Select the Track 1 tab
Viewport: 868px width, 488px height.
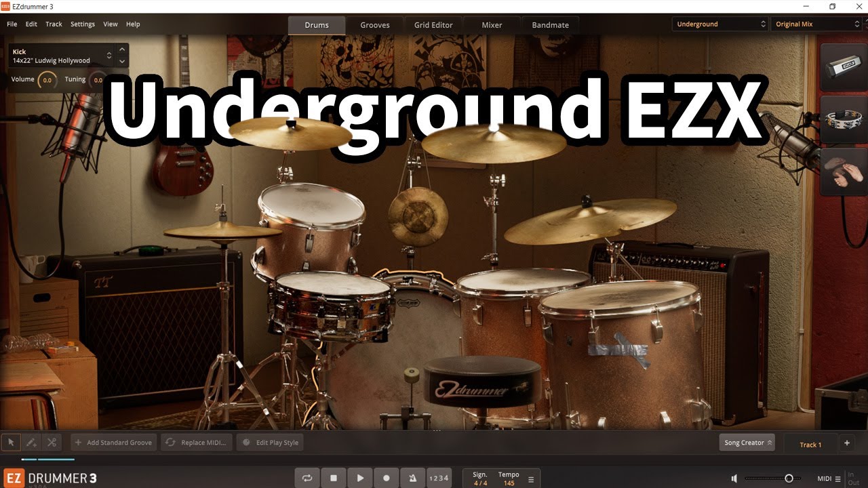tap(810, 445)
